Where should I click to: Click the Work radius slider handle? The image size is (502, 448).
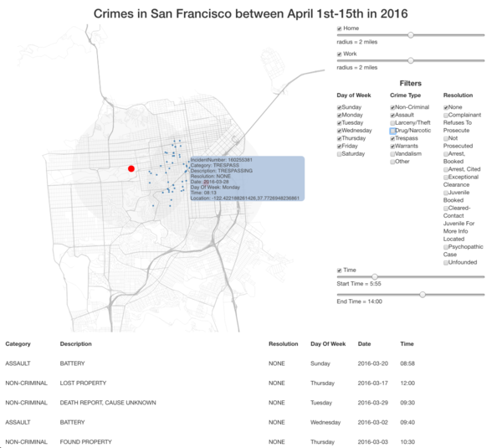point(411,60)
